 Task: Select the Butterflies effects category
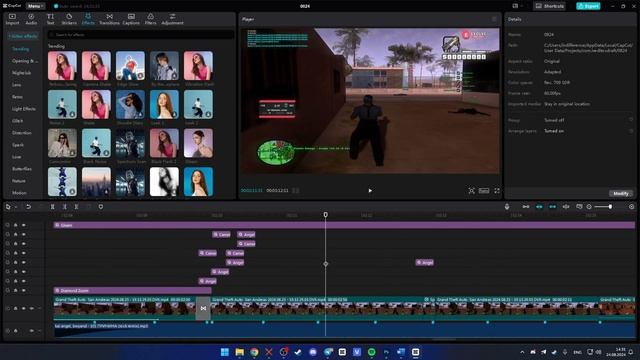click(22, 169)
